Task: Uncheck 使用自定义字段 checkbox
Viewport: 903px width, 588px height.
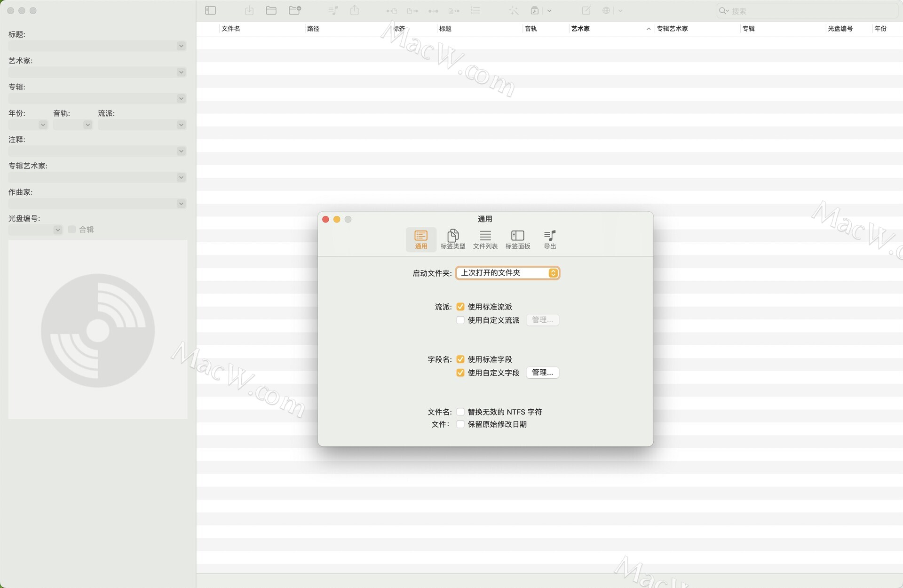Action: tap(460, 373)
